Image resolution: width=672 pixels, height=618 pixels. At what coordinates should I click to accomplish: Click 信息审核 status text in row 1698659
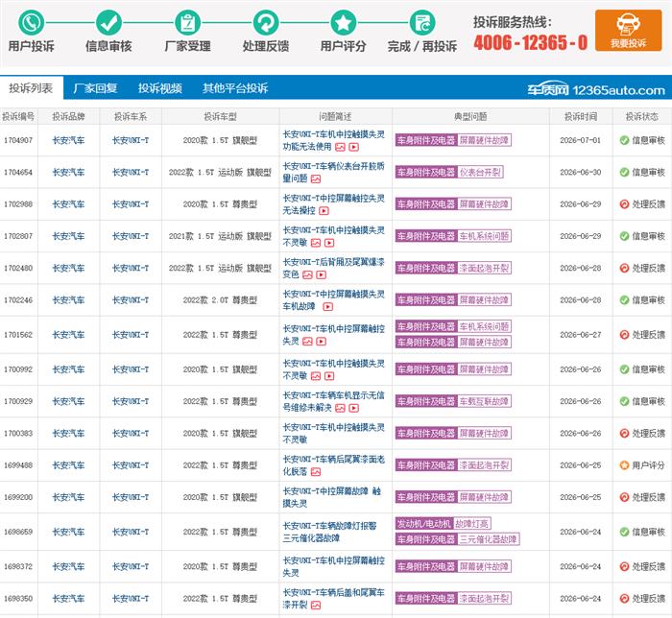648,532
